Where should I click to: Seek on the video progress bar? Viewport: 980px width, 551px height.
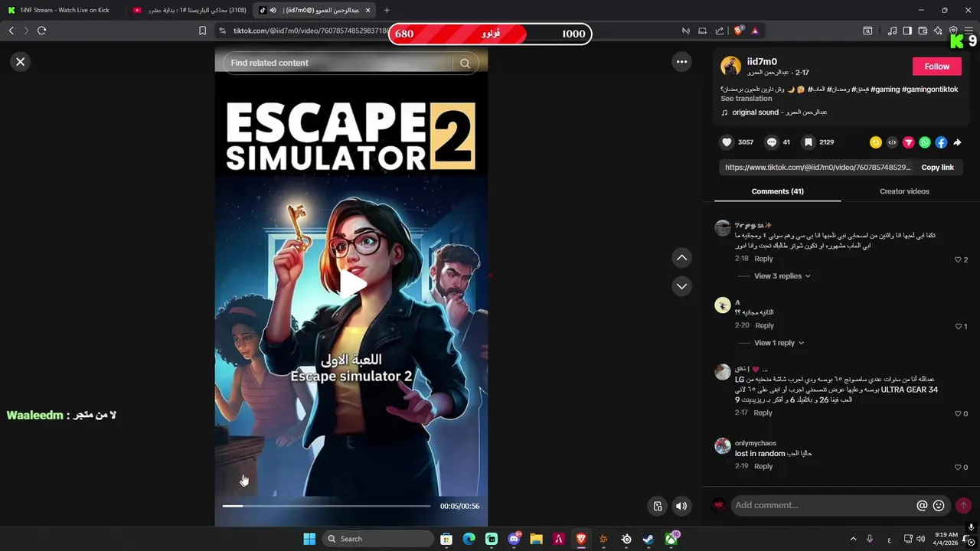(327, 506)
